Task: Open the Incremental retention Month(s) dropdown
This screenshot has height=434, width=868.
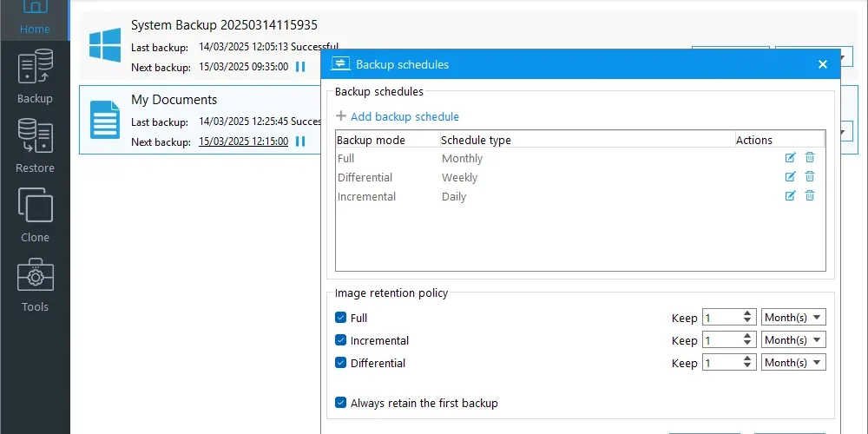Action: tap(793, 340)
